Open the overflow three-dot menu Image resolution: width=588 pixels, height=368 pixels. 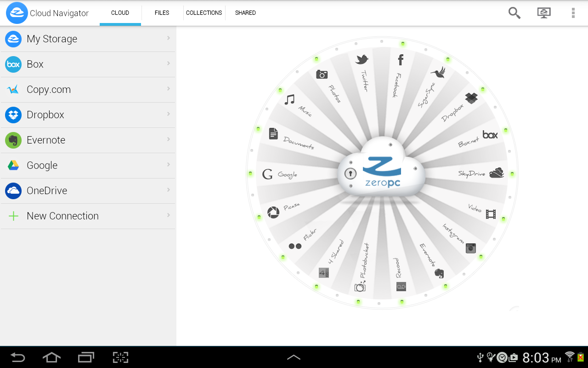pos(573,13)
